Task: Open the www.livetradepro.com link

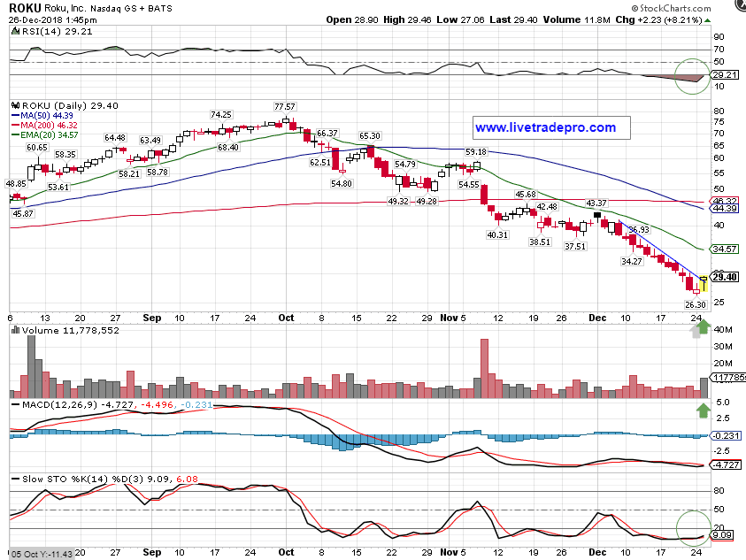Action: [545, 128]
